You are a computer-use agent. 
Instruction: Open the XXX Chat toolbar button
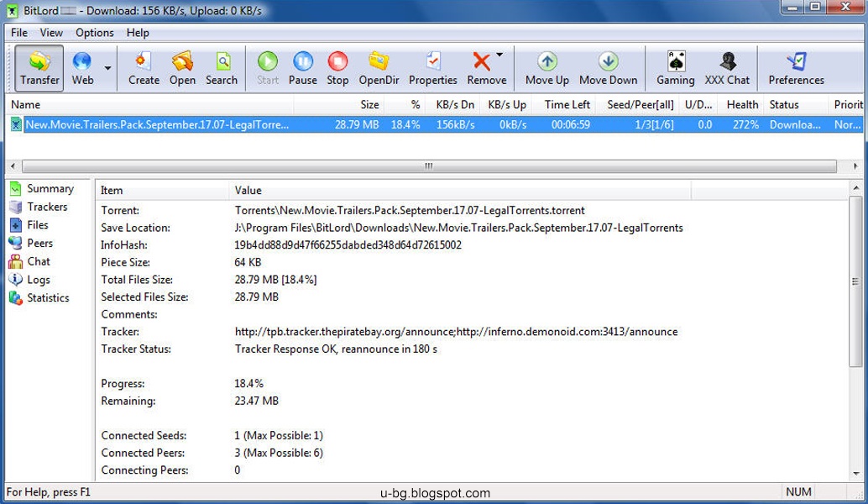click(727, 68)
